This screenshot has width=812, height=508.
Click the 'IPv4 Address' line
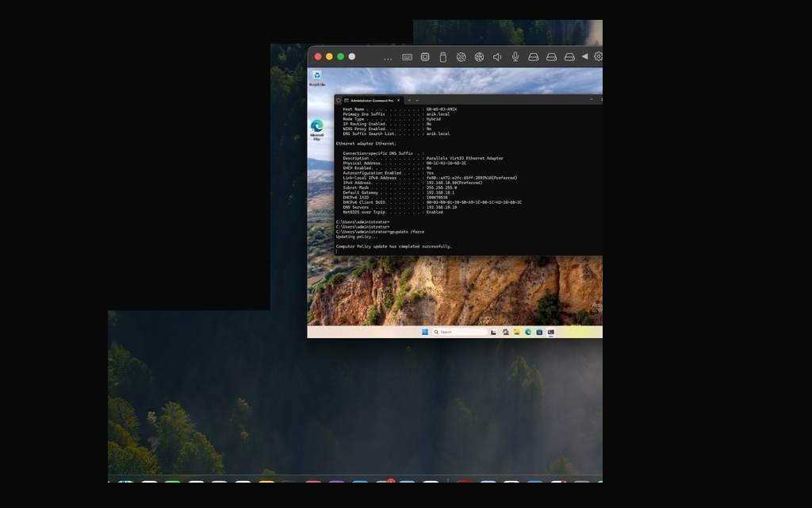(x=412, y=183)
